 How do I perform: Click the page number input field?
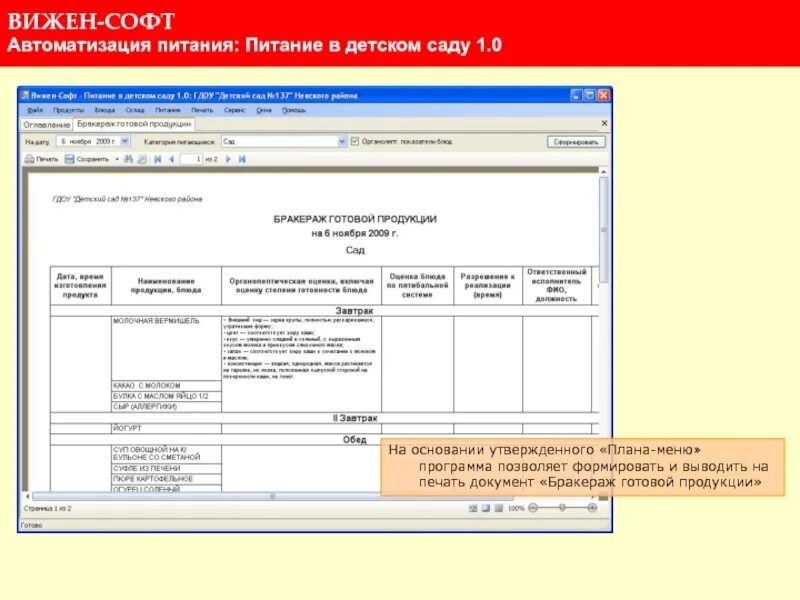(191, 159)
